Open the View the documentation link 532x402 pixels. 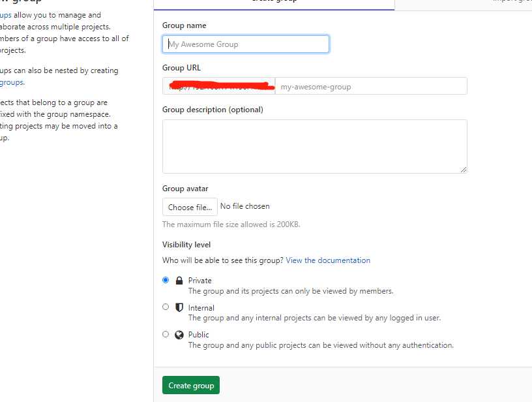point(328,260)
